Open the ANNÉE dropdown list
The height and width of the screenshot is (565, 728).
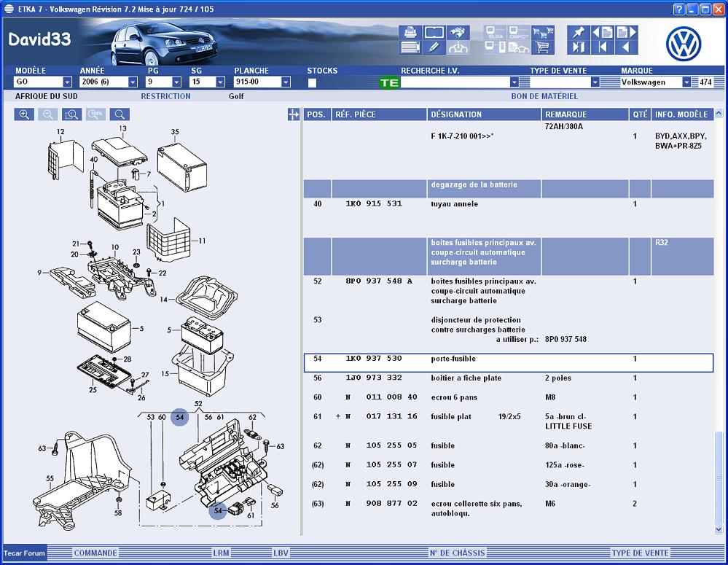[133, 82]
